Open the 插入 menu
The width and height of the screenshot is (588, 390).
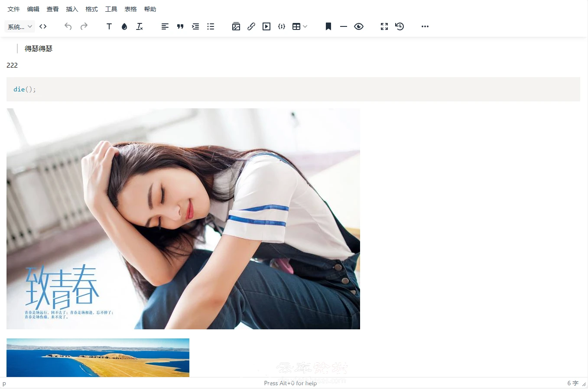click(x=72, y=9)
